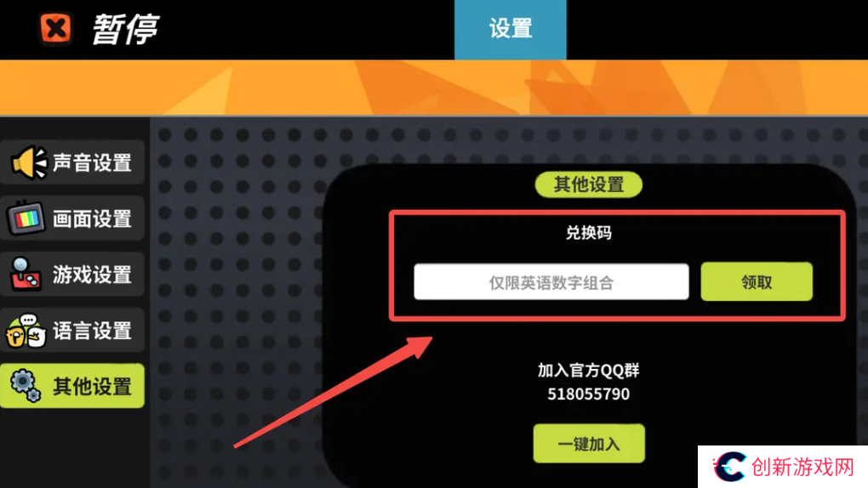Click the QQ group number 518055790

(x=588, y=394)
